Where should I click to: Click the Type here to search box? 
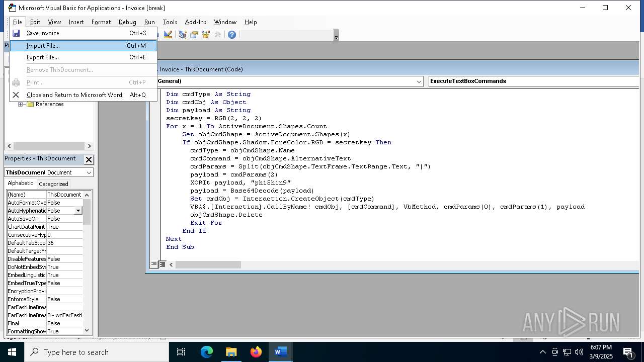tap(97, 352)
